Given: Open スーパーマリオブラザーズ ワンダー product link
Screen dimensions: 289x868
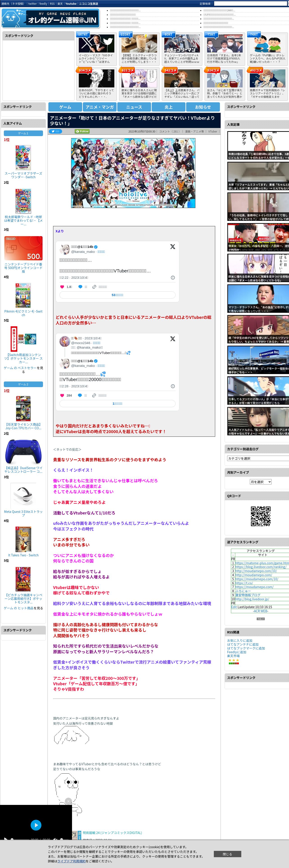Looking at the screenshot, I should [23, 175].
